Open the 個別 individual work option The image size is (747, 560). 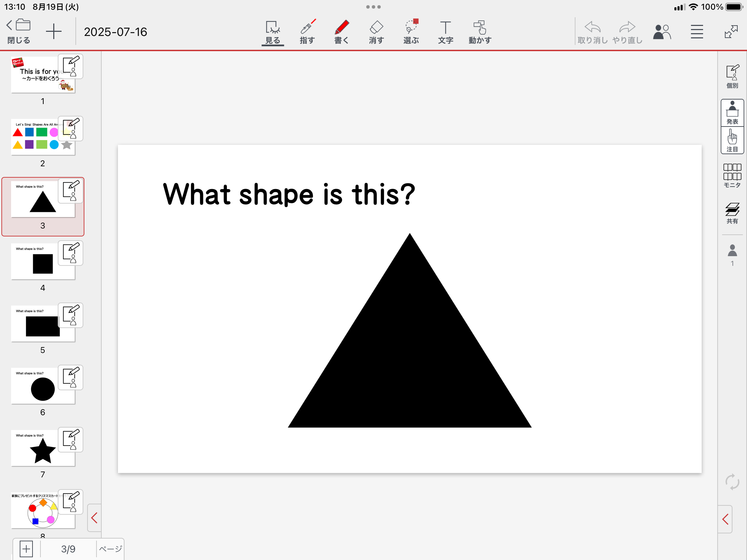point(732,76)
